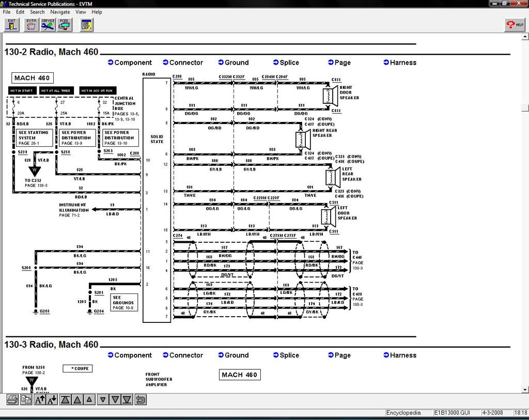The width and height of the screenshot is (529, 420).
Task: Open the Edit menu
Action: click(x=20, y=12)
